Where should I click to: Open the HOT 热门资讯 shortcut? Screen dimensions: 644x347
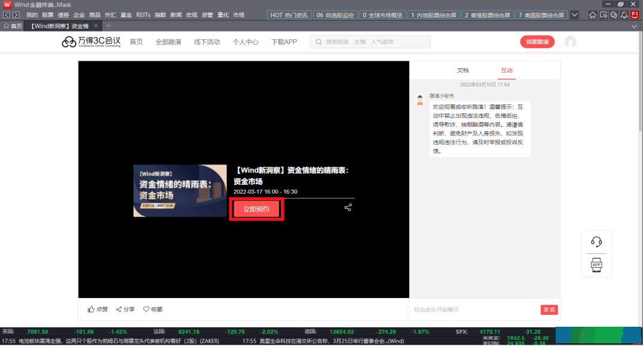pos(289,15)
